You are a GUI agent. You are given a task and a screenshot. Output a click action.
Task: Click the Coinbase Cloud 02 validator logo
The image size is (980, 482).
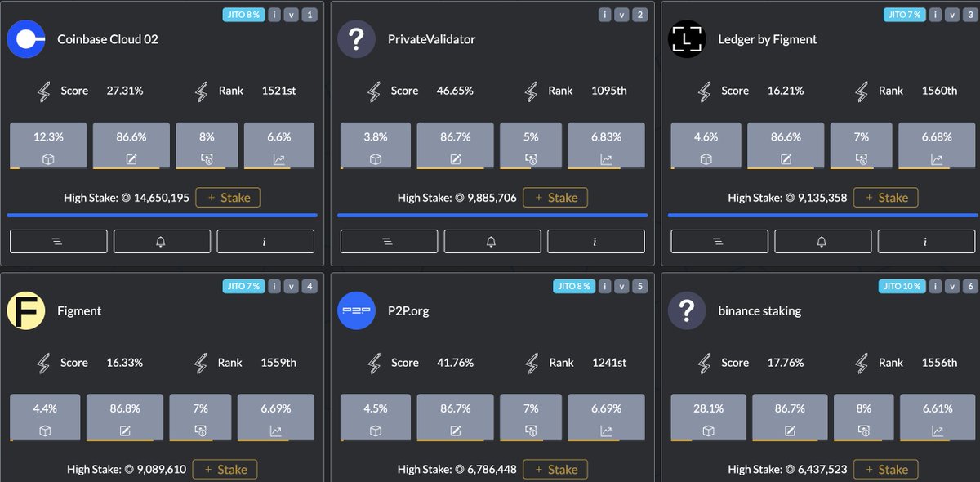pos(26,39)
